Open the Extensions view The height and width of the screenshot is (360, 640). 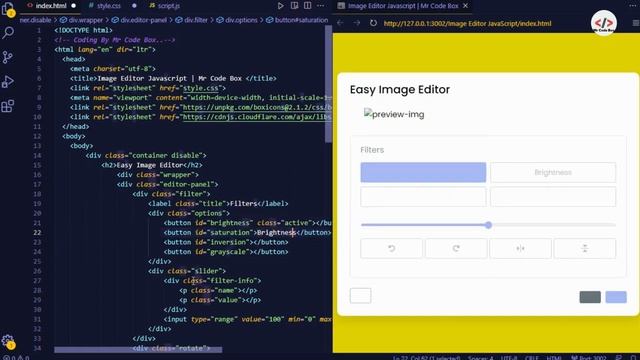click(x=8, y=106)
